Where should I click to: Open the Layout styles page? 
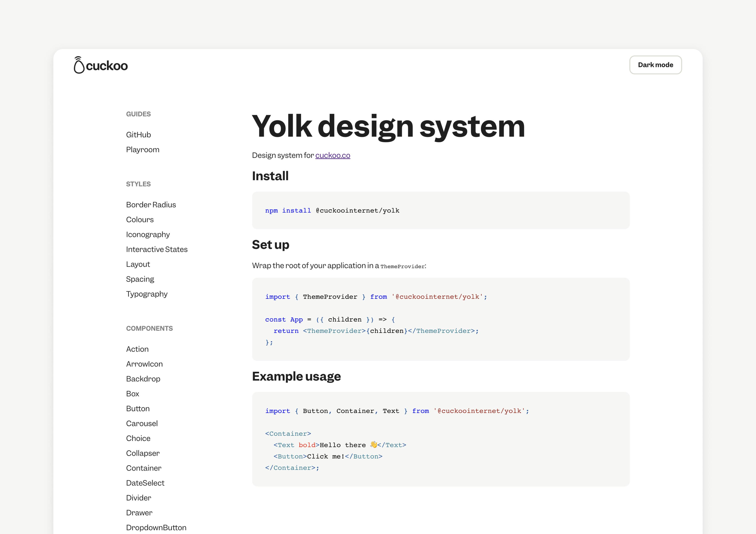138,264
